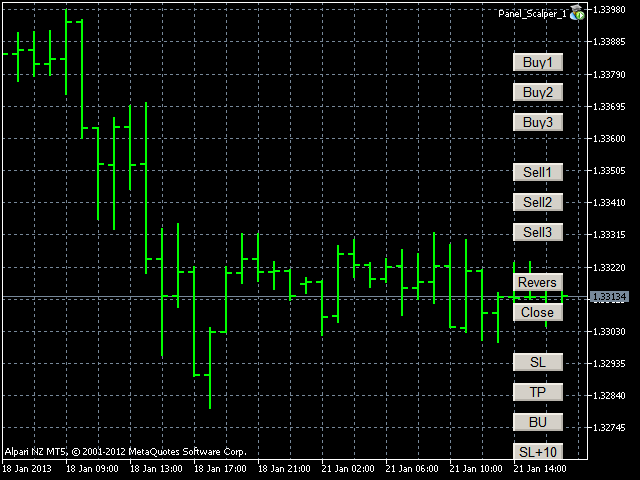Click the Buy2 button
Viewport: 640px width, 480px height.
point(538,92)
